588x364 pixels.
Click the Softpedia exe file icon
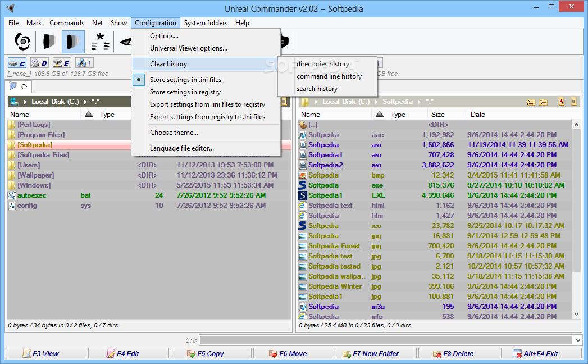[302, 185]
